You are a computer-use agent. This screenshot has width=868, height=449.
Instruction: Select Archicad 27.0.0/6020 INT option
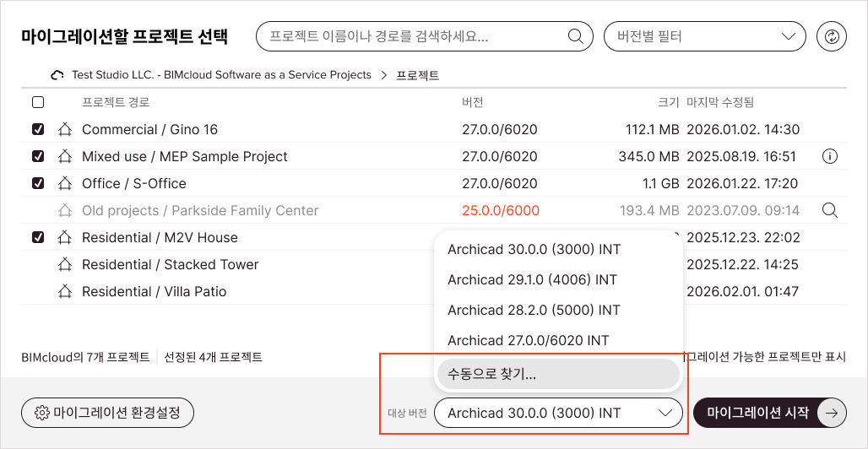click(x=559, y=339)
